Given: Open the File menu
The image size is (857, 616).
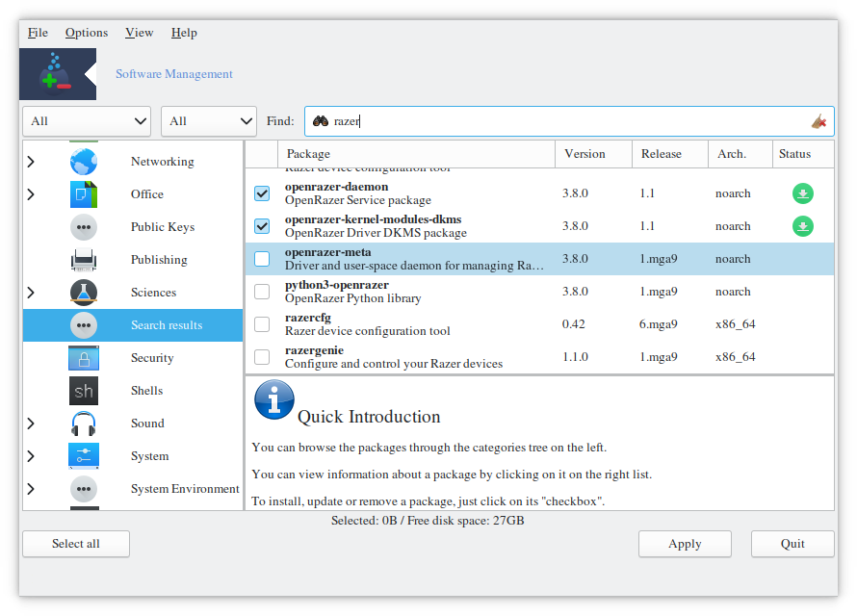Looking at the screenshot, I should 38,33.
